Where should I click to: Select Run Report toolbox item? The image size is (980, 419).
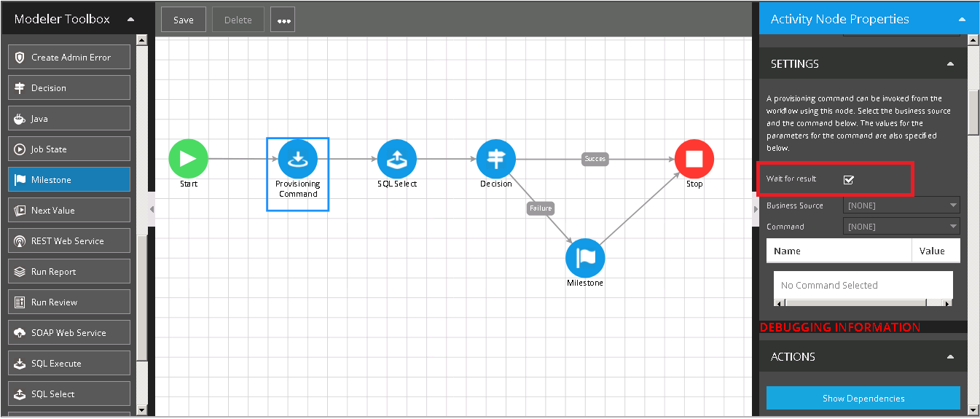69,272
